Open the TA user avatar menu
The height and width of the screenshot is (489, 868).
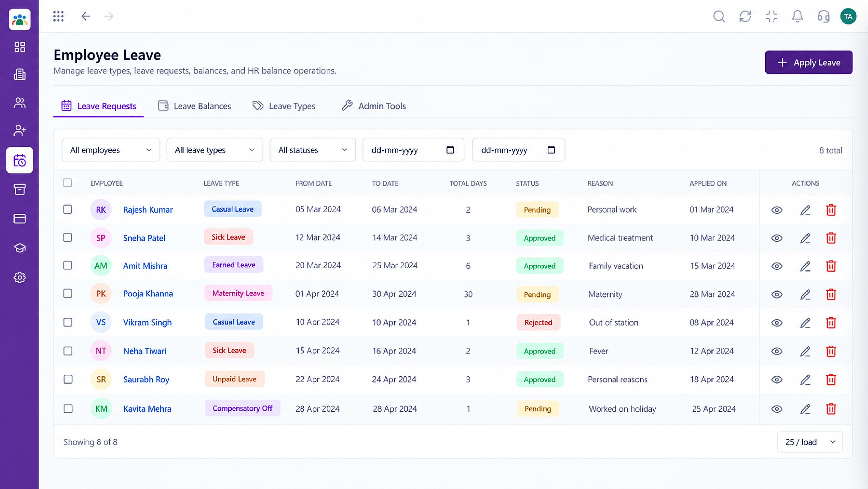click(x=848, y=17)
